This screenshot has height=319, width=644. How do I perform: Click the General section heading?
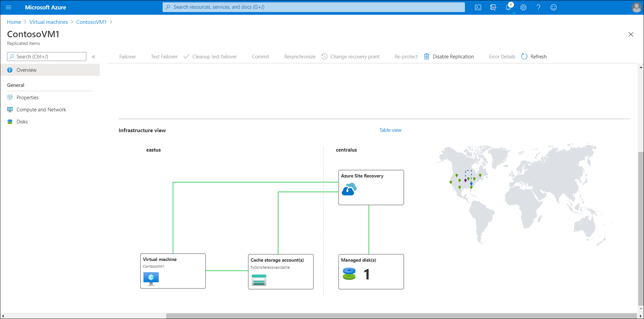coord(16,85)
